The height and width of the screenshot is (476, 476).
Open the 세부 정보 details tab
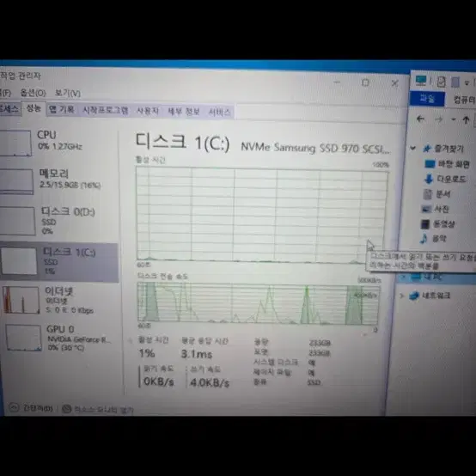click(x=184, y=112)
